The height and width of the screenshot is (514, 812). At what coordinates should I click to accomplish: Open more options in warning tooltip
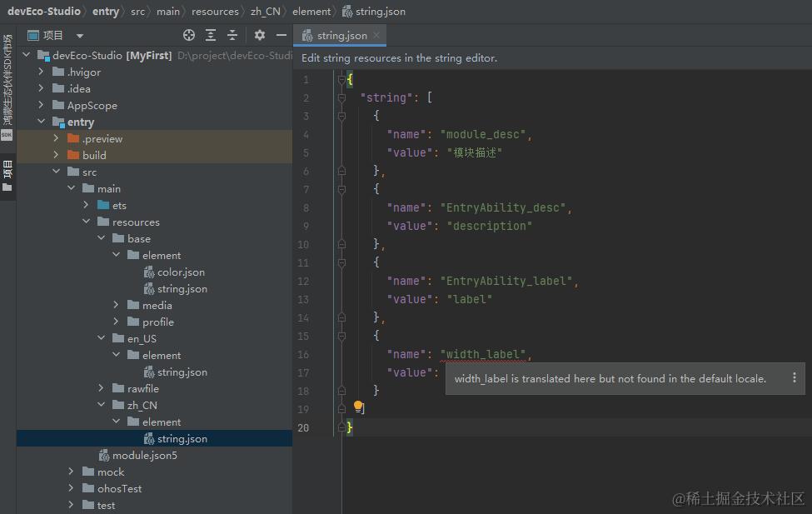(795, 377)
